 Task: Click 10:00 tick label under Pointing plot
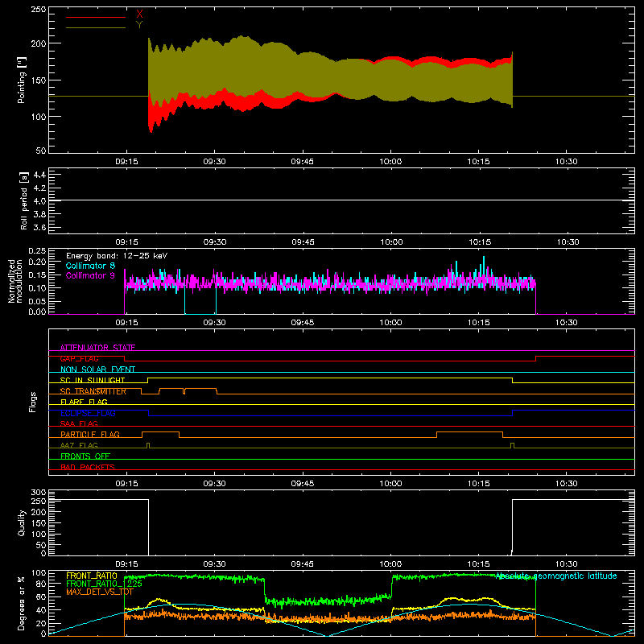(390, 162)
